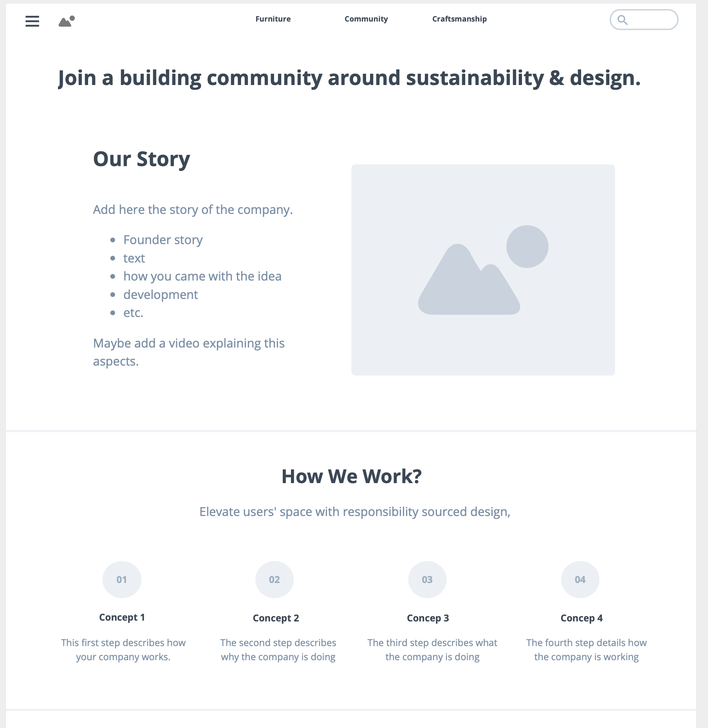Click the mountain logo icon in header

click(67, 21)
